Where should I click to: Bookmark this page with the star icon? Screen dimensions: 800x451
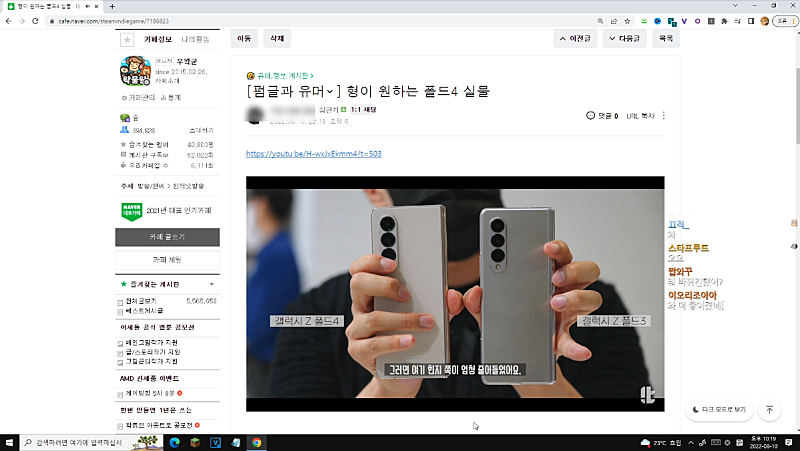[628, 21]
